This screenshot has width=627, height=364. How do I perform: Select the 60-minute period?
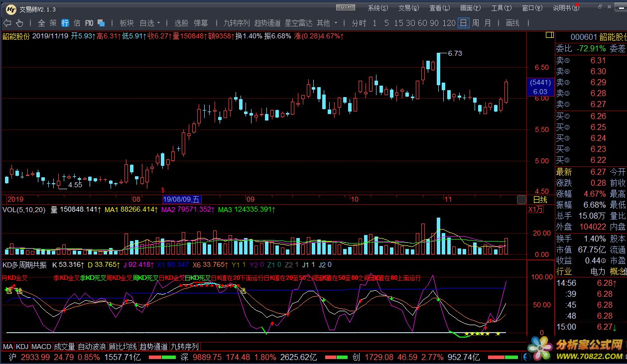coord(422,23)
